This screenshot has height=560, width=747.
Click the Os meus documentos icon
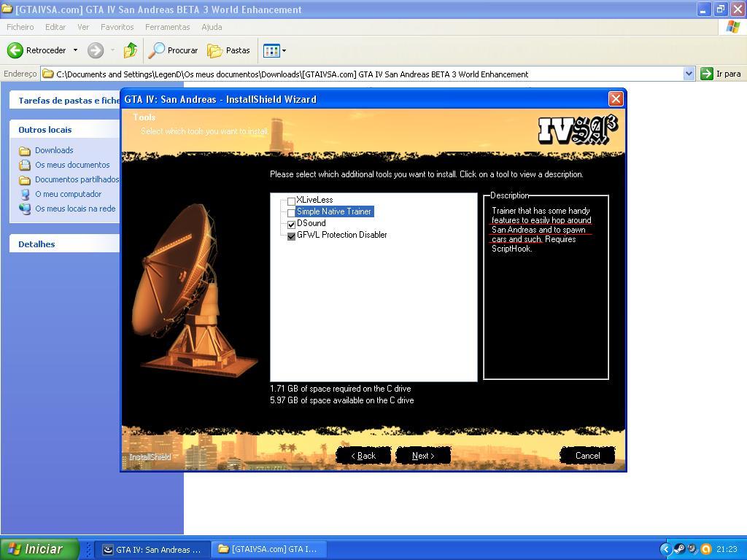click(25, 166)
